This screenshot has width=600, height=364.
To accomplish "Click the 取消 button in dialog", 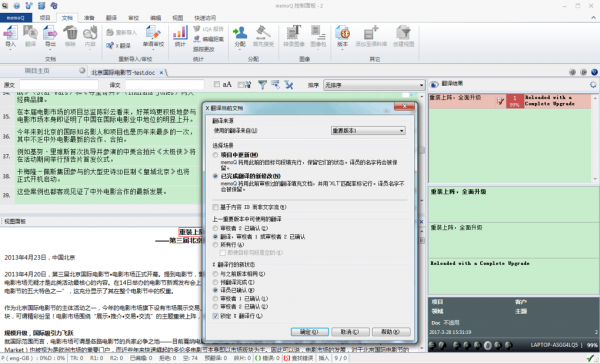I will click(x=350, y=332).
